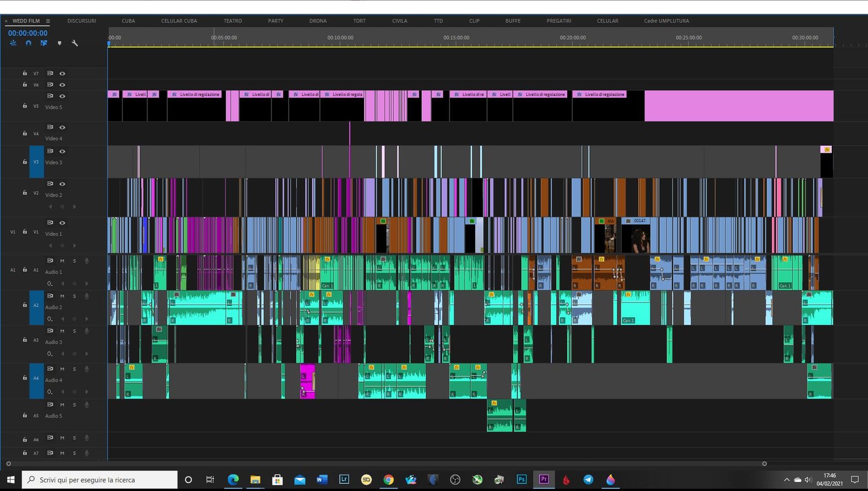Open the CELULAR CUBA sequence tab

pyautogui.click(x=179, y=21)
